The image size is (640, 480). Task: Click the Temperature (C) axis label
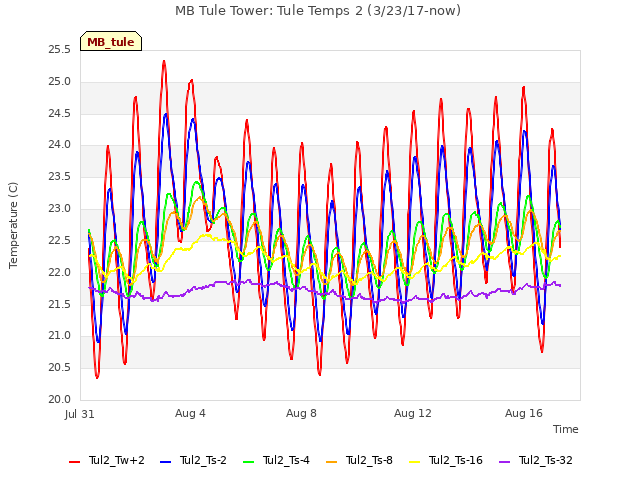13,225
